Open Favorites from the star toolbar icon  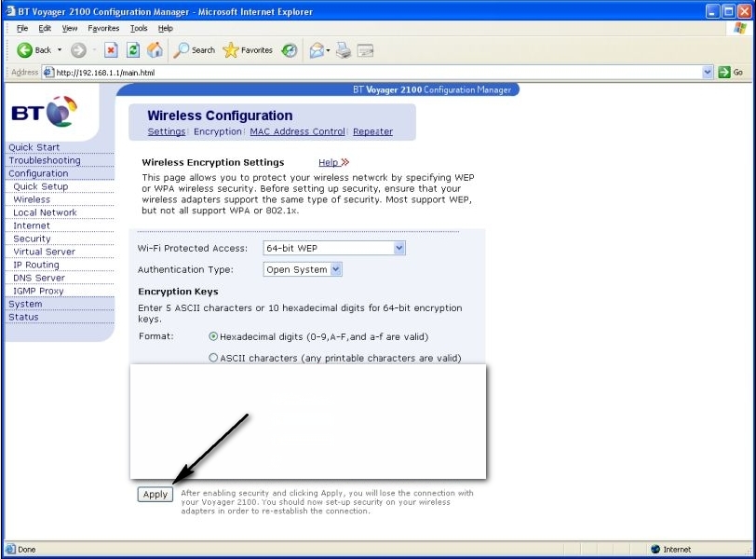[x=248, y=50]
